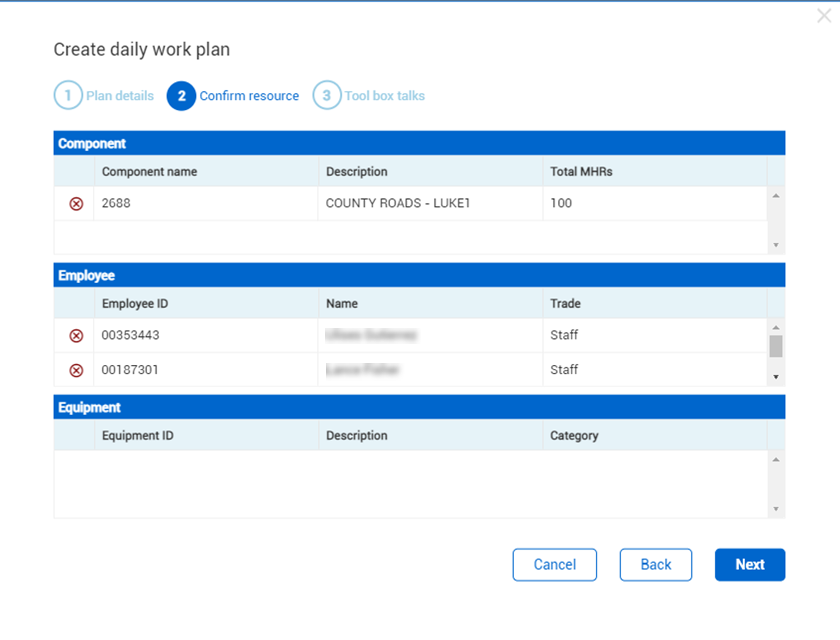Remove employee 00353443 using red X icon
This screenshot has height=640, width=840.
[76, 336]
